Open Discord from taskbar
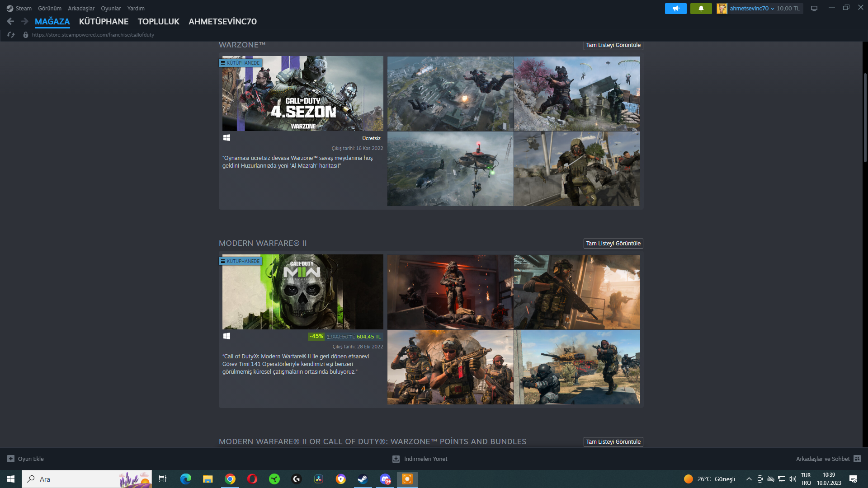The height and width of the screenshot is (488, 868). click(x=385, y=479)
